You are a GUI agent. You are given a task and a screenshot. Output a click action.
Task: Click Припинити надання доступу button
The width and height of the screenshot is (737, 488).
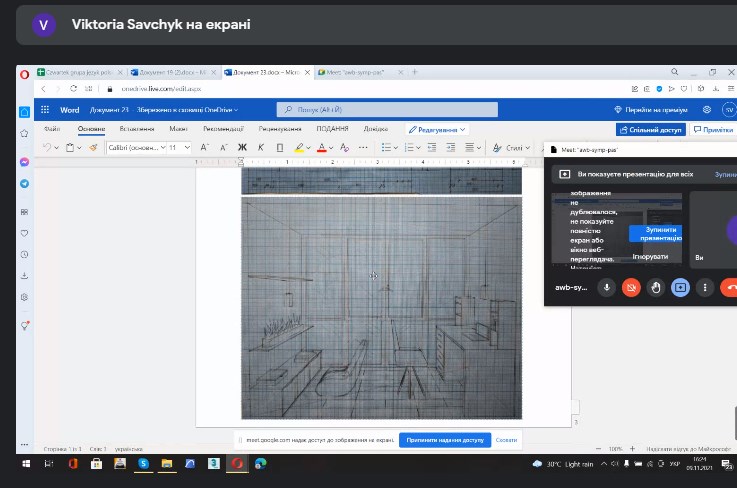(x=445, y=440)
